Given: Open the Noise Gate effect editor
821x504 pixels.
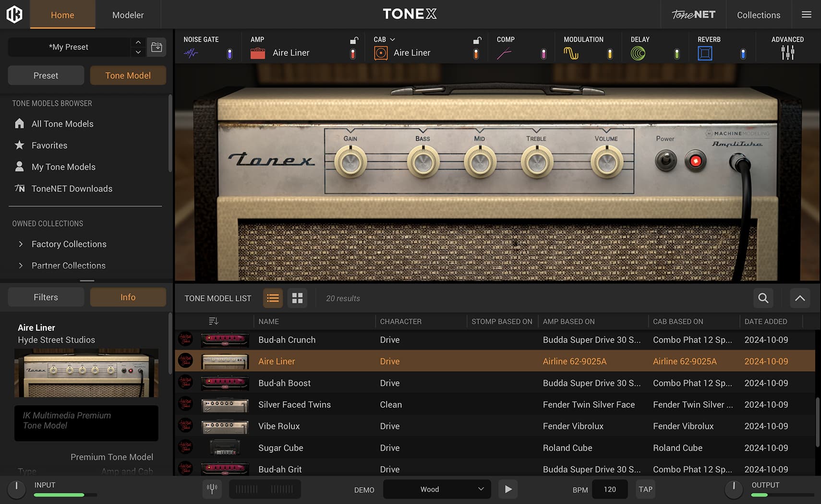Looking at the screenshot, I should tap(191, 53).
